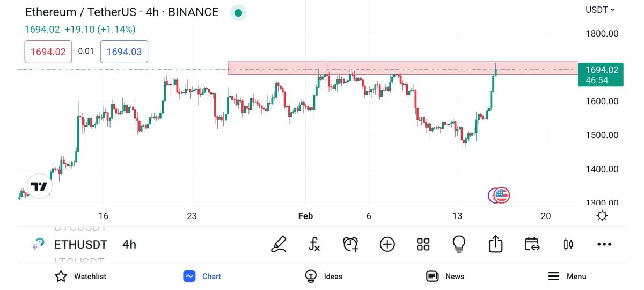Tap the lightbulb ideas toolbar icon
644x290 pixels.
459,244
